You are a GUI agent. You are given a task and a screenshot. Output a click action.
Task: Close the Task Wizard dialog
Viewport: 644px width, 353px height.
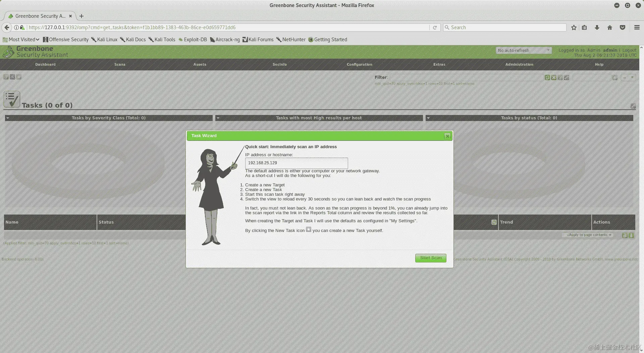point(447,136)
